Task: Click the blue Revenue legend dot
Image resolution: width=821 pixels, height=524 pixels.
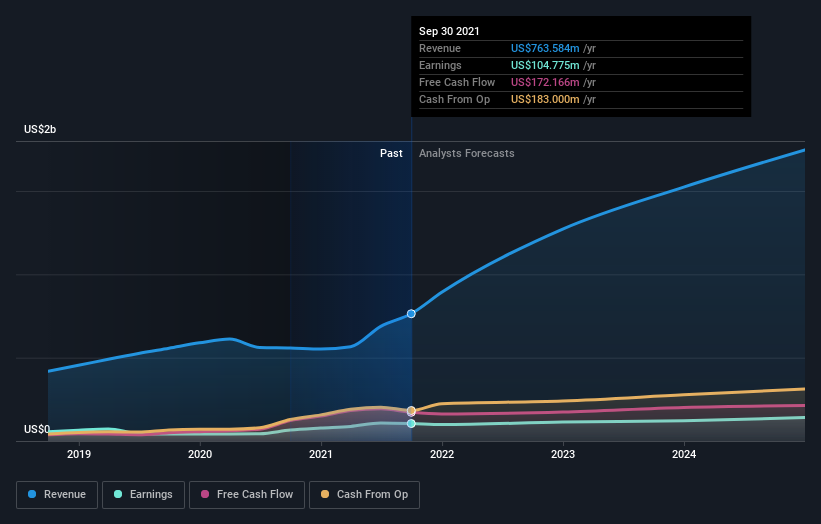Action: (32, 494)
